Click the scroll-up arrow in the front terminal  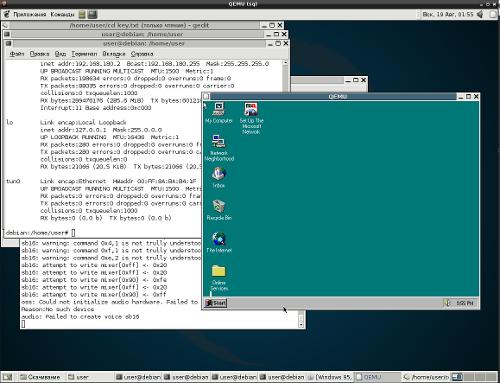(x=285, y=63)
